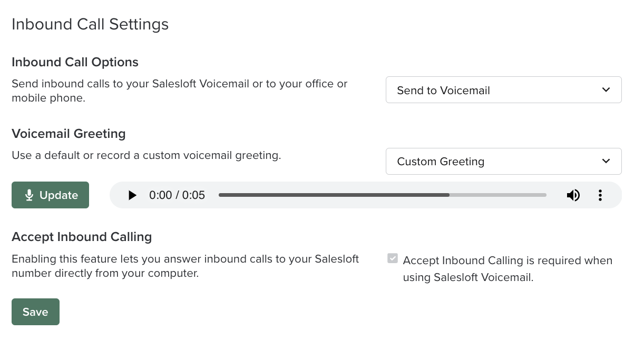Check the box requiring Salesloft Voicemail

[392, 258]
